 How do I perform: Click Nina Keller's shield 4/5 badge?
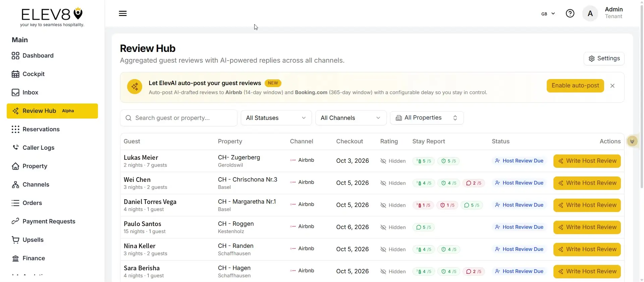[449, 250]
